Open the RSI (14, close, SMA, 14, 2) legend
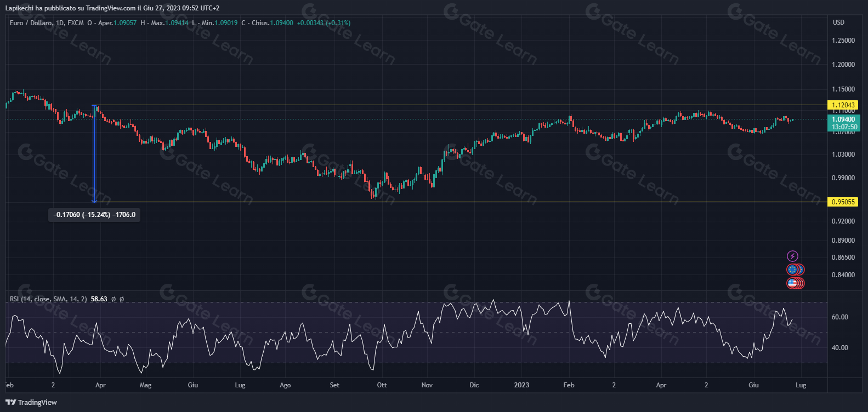This screenshot has height=412, width=868. [48, 299]
